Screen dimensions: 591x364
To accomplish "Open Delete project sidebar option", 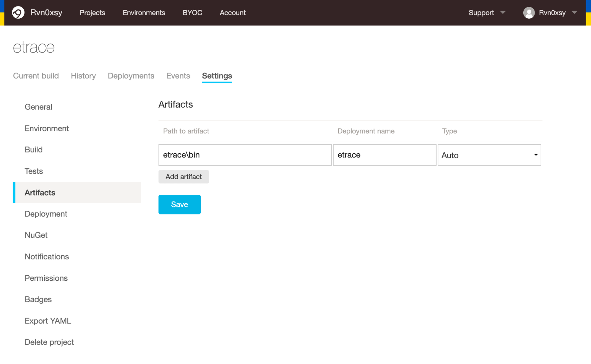I will 49,342.
